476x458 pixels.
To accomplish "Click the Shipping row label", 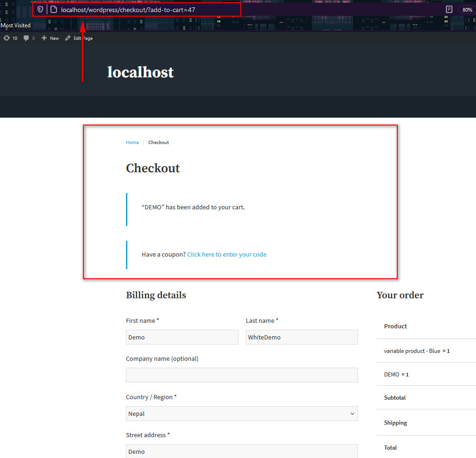I will [x=395, y=423].
